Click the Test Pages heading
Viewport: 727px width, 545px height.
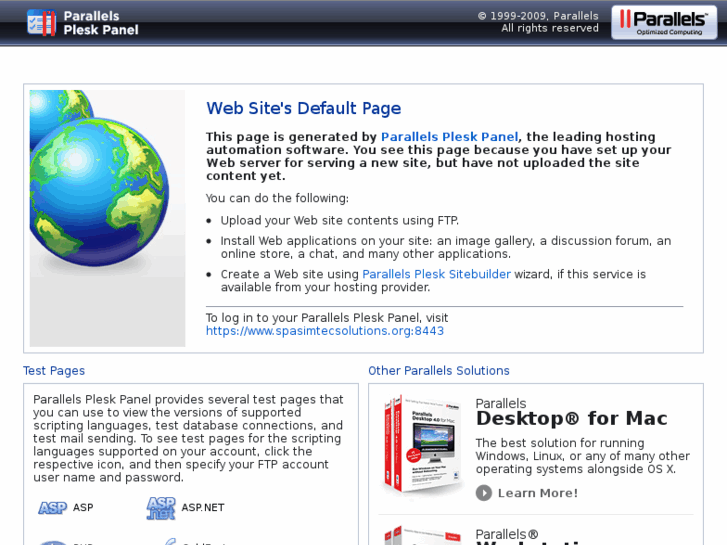(54, 371)
